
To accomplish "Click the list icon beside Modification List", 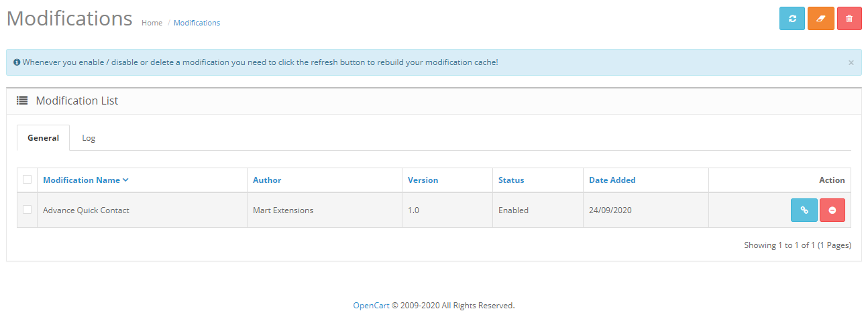I will [22, 101].
